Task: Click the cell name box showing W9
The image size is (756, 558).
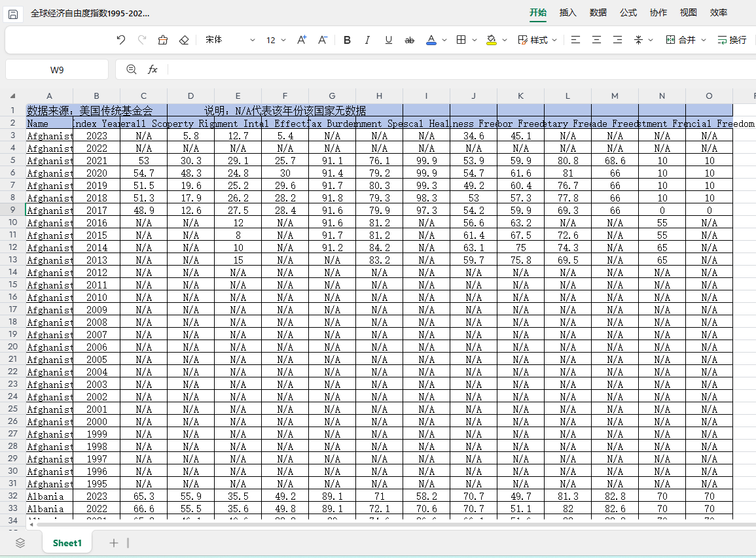Action: (57, 70)
